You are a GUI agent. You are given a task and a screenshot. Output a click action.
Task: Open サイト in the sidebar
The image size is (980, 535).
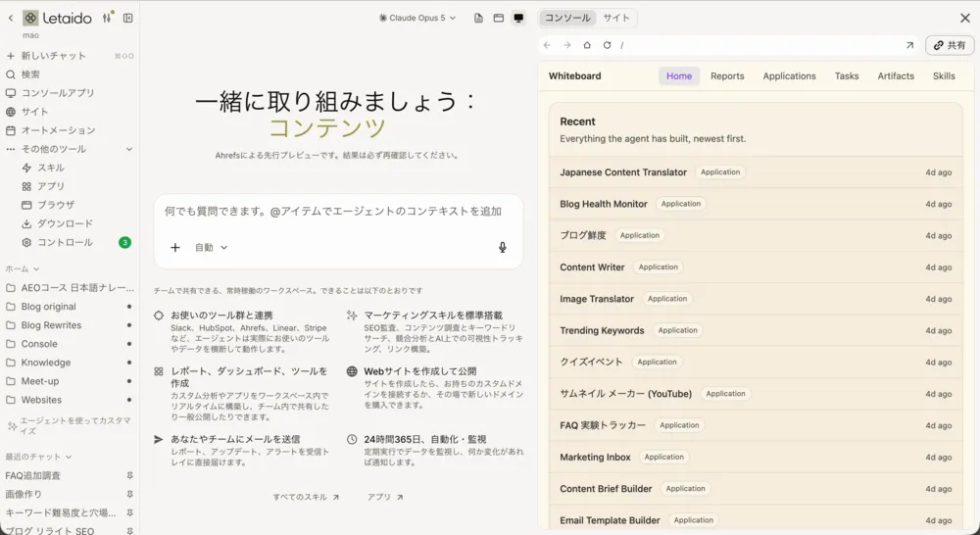pyautogui.click(x=70, y=112)
